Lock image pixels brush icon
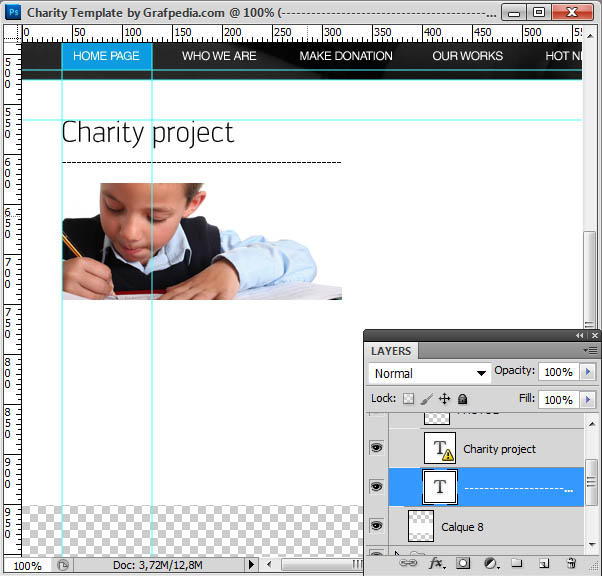Screen dimensions: 602x576 tap(426, 399)
